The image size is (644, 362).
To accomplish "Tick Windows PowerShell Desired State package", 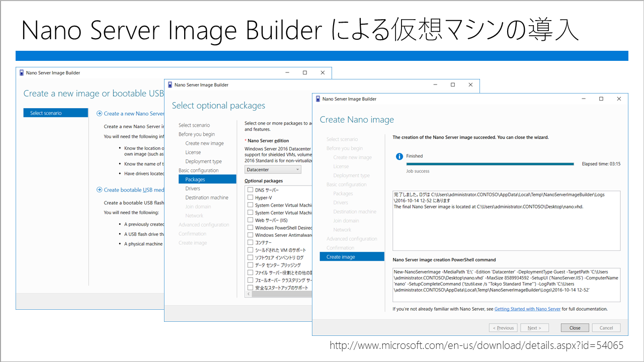I will click(250, 228).
